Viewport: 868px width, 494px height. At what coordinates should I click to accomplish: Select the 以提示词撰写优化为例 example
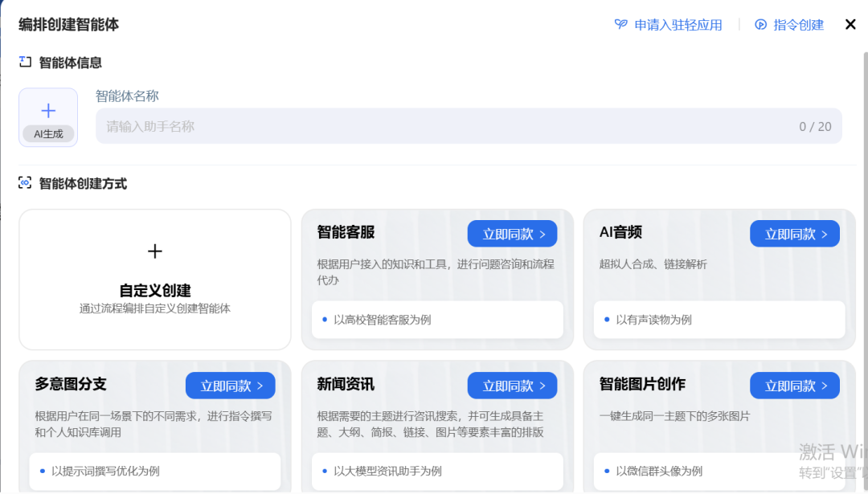pyautogui.click(x=155, y=471)
